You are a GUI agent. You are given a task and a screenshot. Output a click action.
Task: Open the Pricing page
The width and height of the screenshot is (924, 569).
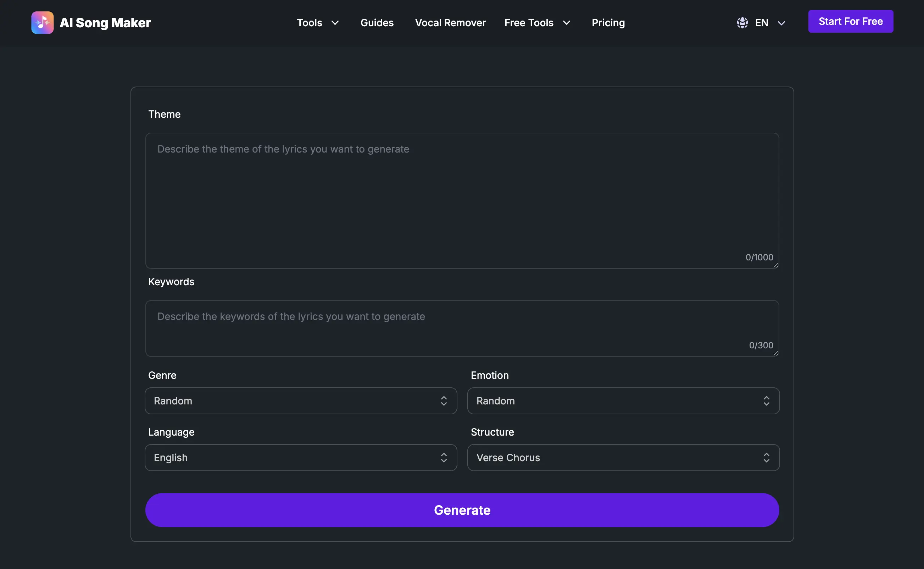(608, 23)
